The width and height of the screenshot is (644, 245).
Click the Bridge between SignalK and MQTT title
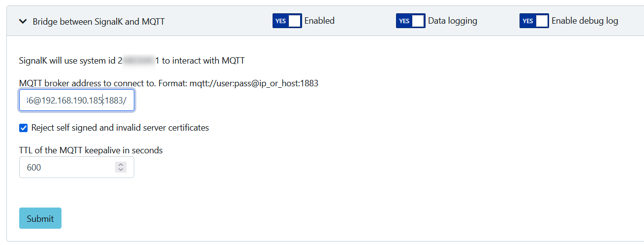pos(98,21)
